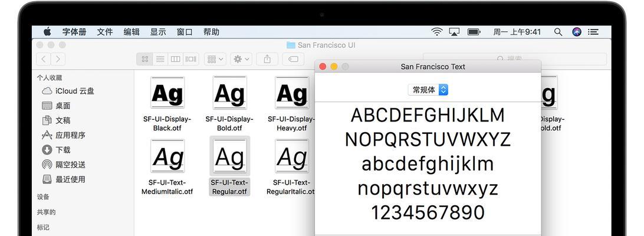
Task: Launch Siri from the menu bar
Action: click(x=577, y=32)
